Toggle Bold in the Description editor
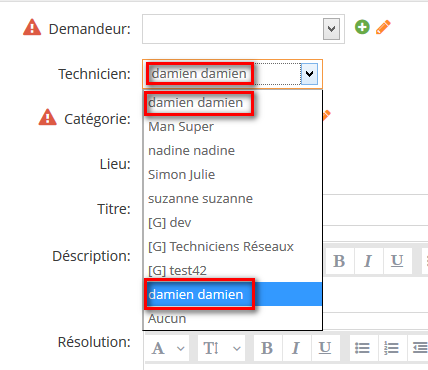Viewport: 428px width, 370px height. [339, 261]
